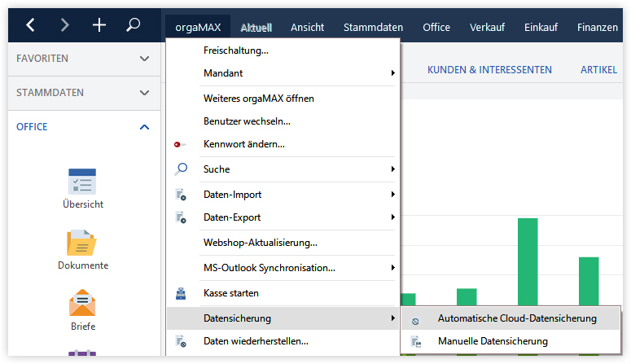Image resolution: width=631 pixels, height=364 pixels.
Task: Expand the STAMMDATEN sidebar section
Action: [84, 93]
